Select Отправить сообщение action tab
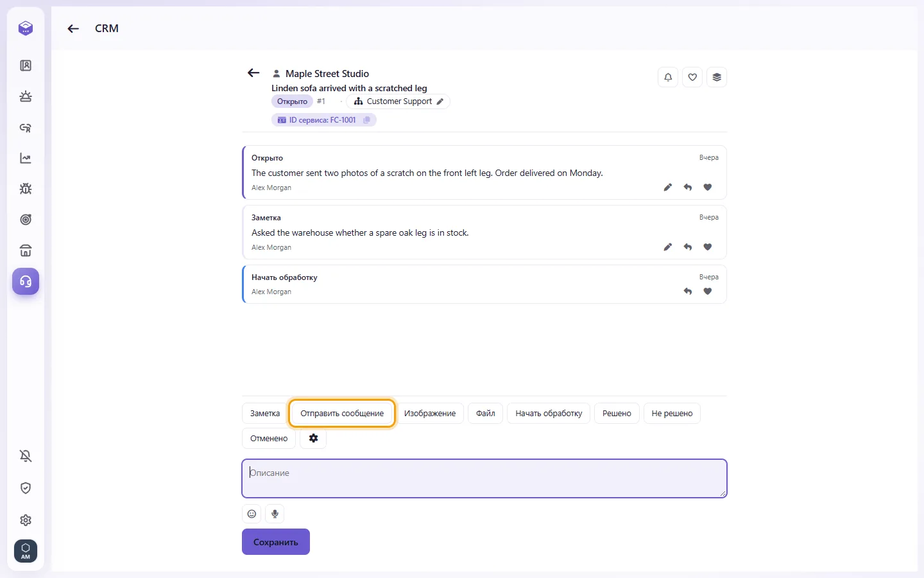The width and height of the screenshot is (924, 578). (x=342, y=414)
